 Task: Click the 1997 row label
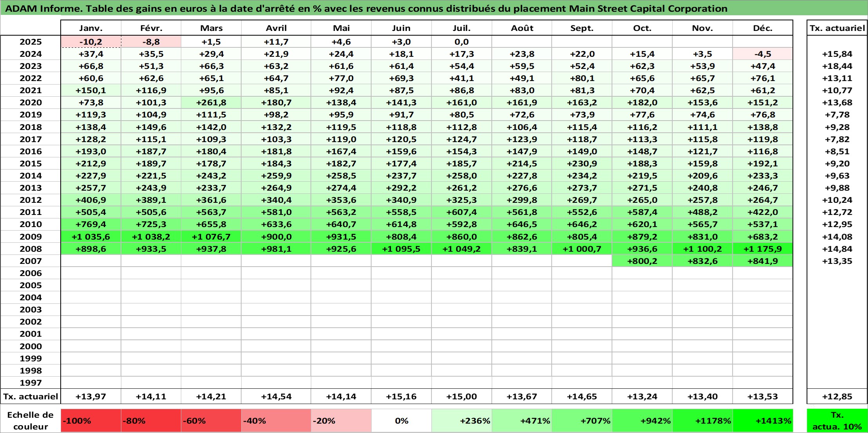[31, 383]
